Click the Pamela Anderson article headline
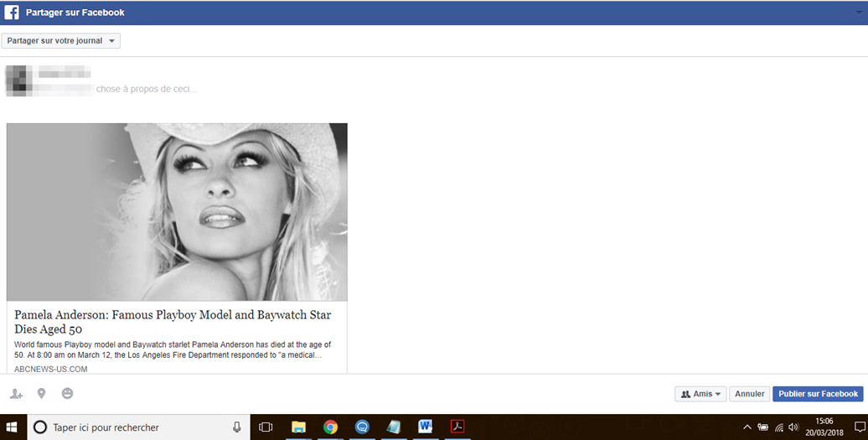The height and width of the screenshot is (440, 868). tap(173, 322)
